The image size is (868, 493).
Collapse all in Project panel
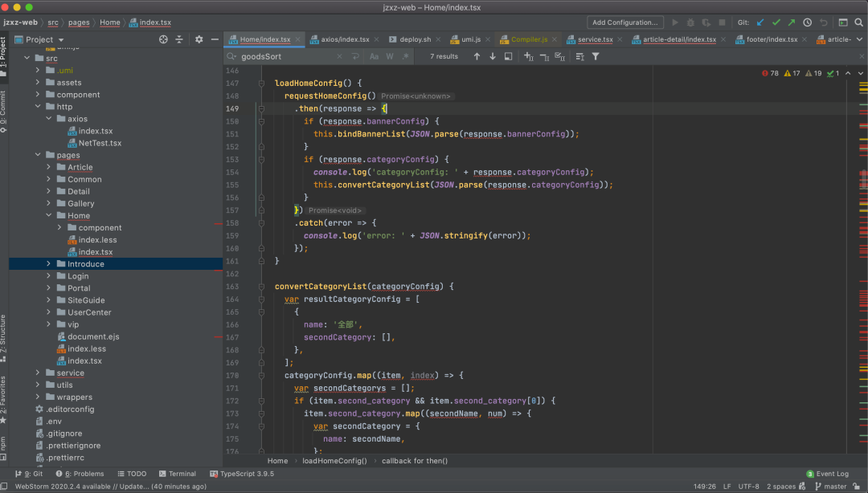(181, 39)
